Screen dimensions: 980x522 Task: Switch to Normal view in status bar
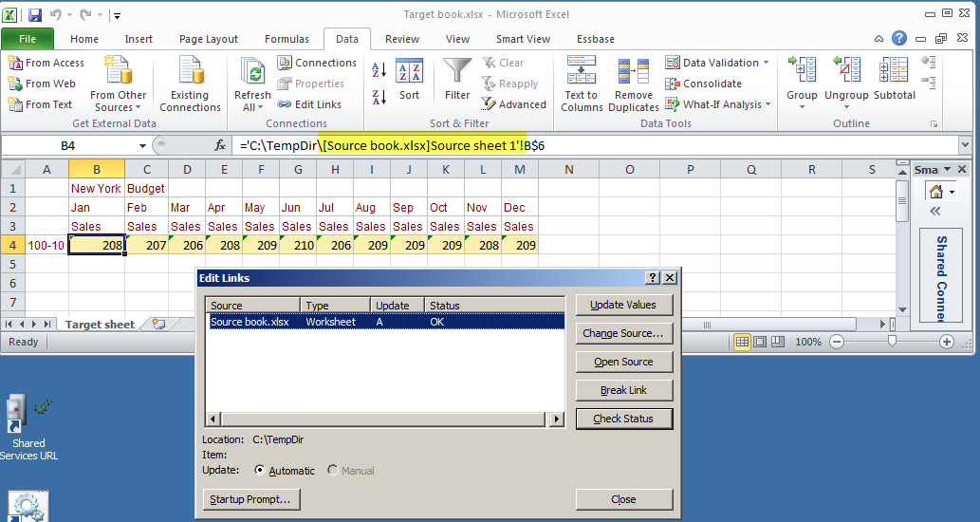pos(742,342)
